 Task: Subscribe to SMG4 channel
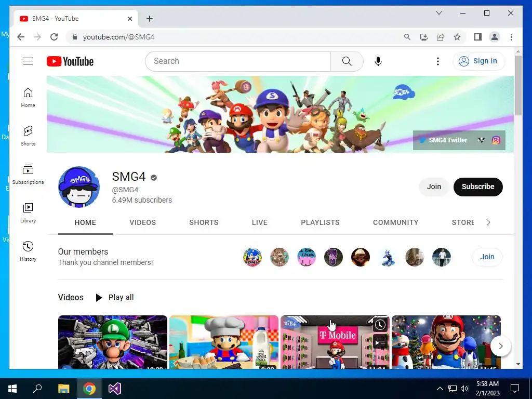tap(478, 187)
